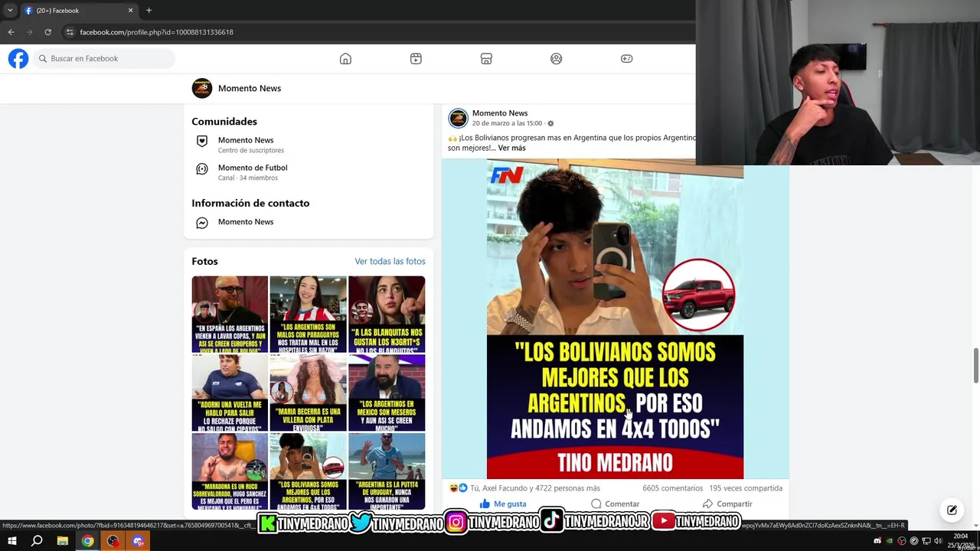Open photo 'Los argentinos en Mexico son meseros'

pyautogui.click(x=387, y=393)
